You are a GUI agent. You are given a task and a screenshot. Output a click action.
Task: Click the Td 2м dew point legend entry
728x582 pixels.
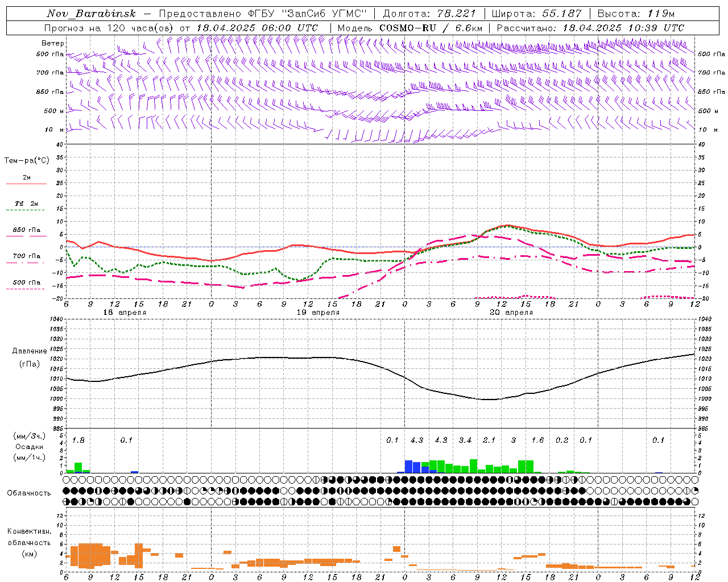26,203
